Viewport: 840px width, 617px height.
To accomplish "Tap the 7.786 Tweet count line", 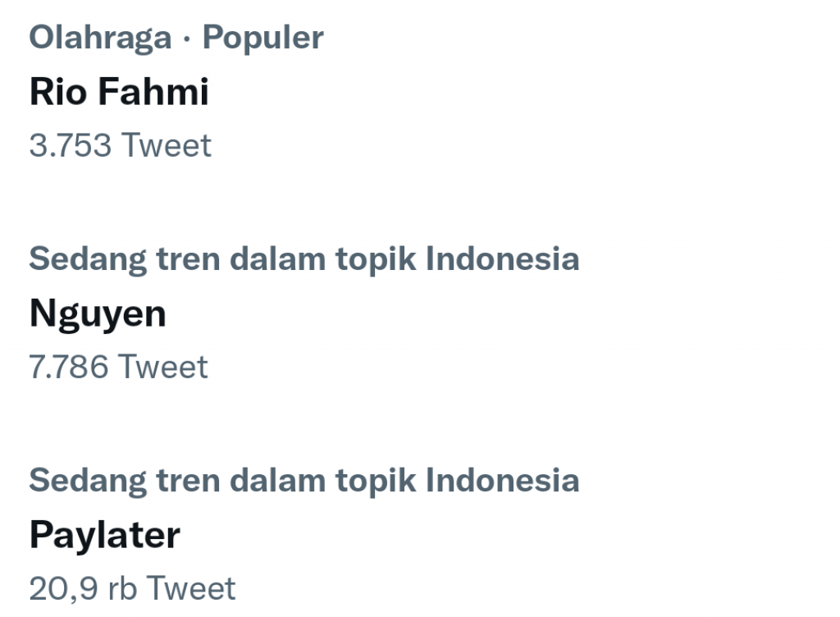I will (x=118, y=367).
